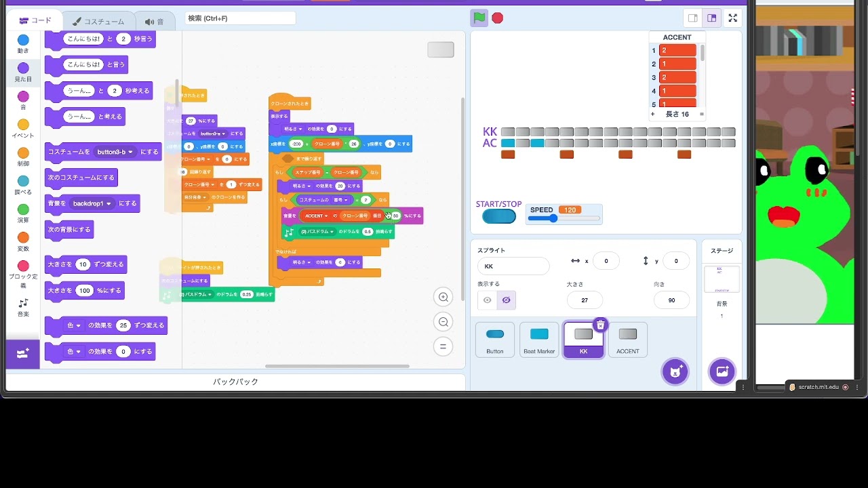This screenshot has width=868, height=488.
Task: Open the 音 tab
Action: point(154,21)
